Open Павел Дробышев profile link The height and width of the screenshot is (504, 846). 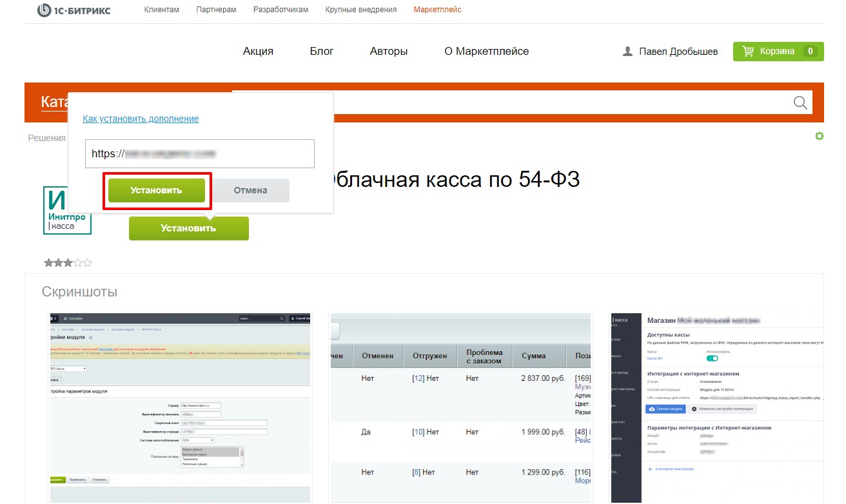click(x=678, y=51)
